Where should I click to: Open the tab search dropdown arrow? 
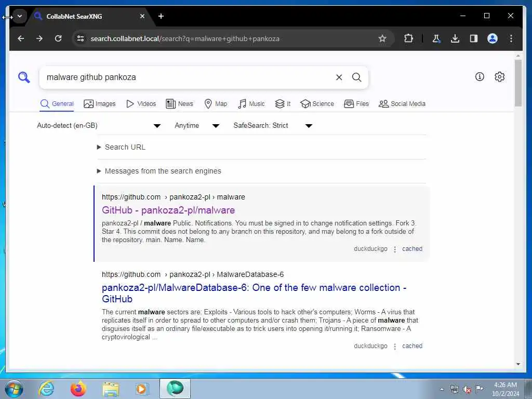(x=20, y=16)
